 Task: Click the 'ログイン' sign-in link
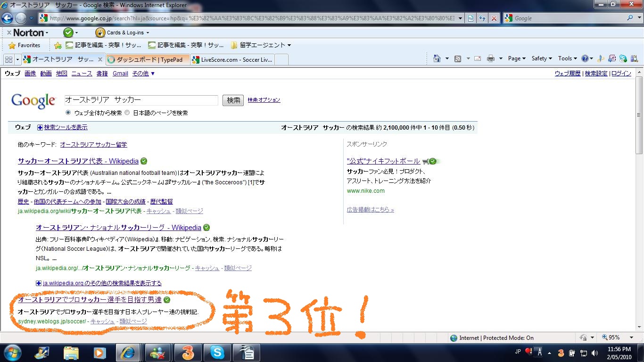621,74
